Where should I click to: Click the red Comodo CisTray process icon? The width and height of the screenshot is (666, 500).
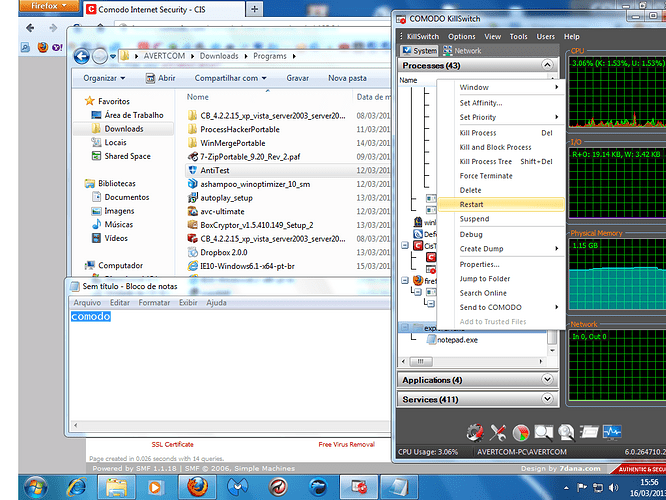[418, 246]
